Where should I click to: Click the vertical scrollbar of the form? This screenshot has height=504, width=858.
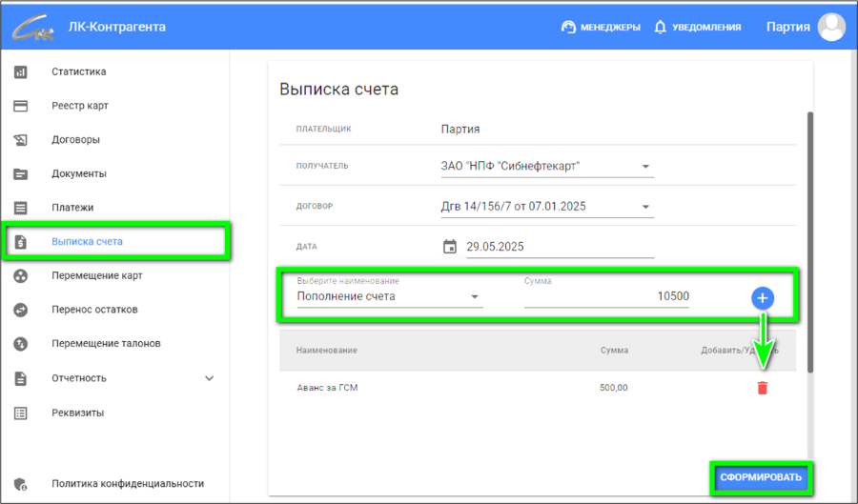point(810,238)
